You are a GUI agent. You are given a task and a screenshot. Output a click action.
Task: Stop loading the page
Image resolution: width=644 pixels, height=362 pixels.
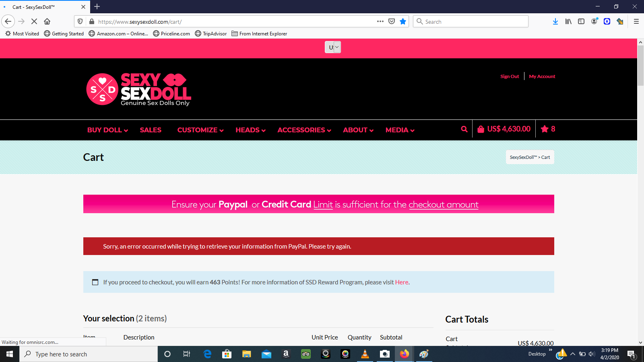[34, 21]
